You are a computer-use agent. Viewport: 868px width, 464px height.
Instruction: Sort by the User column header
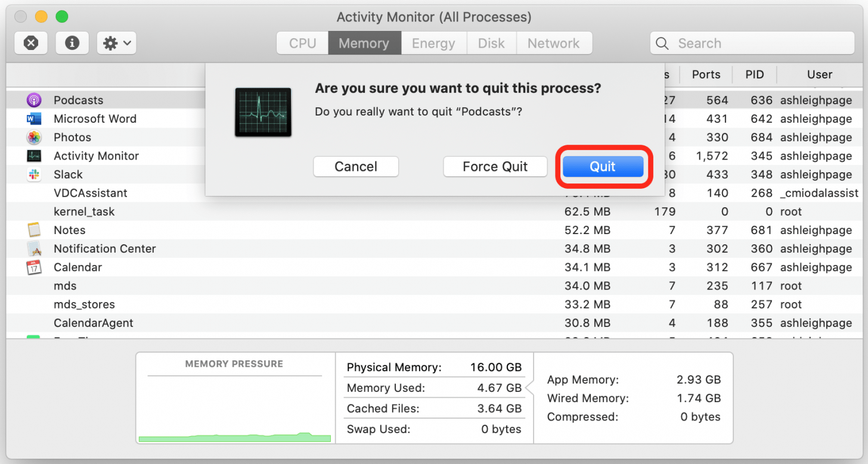(x=820, y=74)
